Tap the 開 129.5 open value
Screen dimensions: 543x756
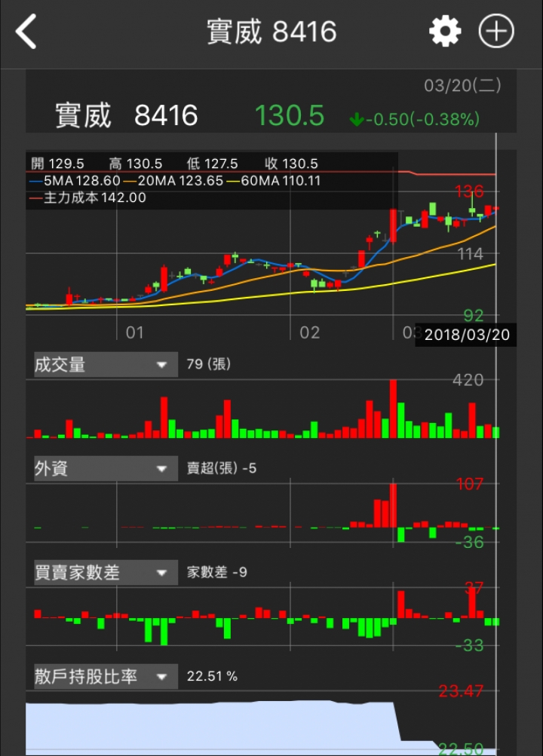click(x=57, y=164)
